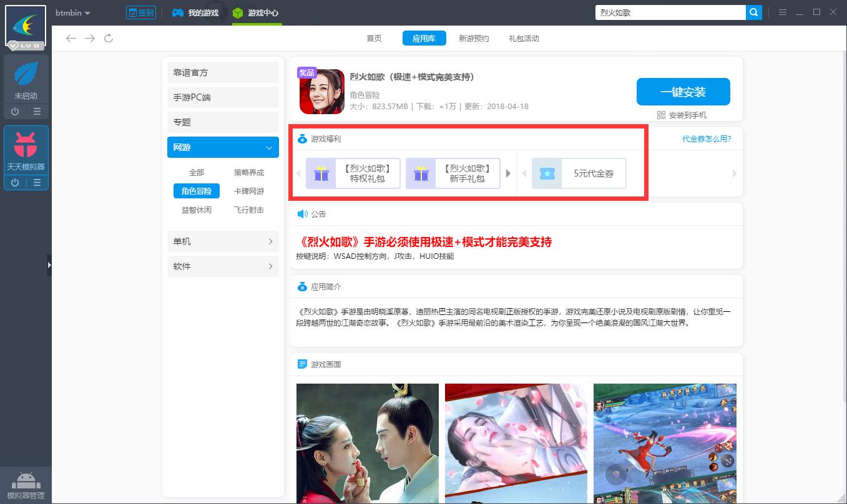Image resolution: width=847 pixels, height=504 pixels.
Task: Click the 游戏画面 section icon
Action: (x=302, y=364)
